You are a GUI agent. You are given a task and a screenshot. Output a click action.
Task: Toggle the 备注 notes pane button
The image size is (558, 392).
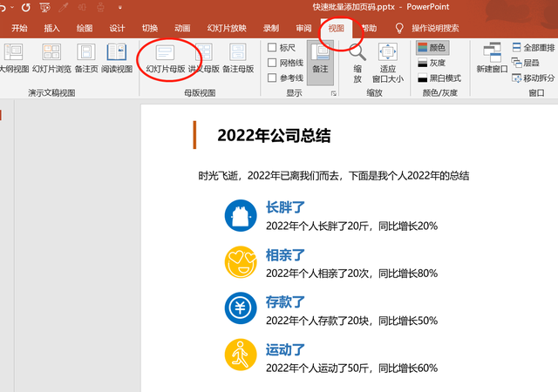click(320, 63)
